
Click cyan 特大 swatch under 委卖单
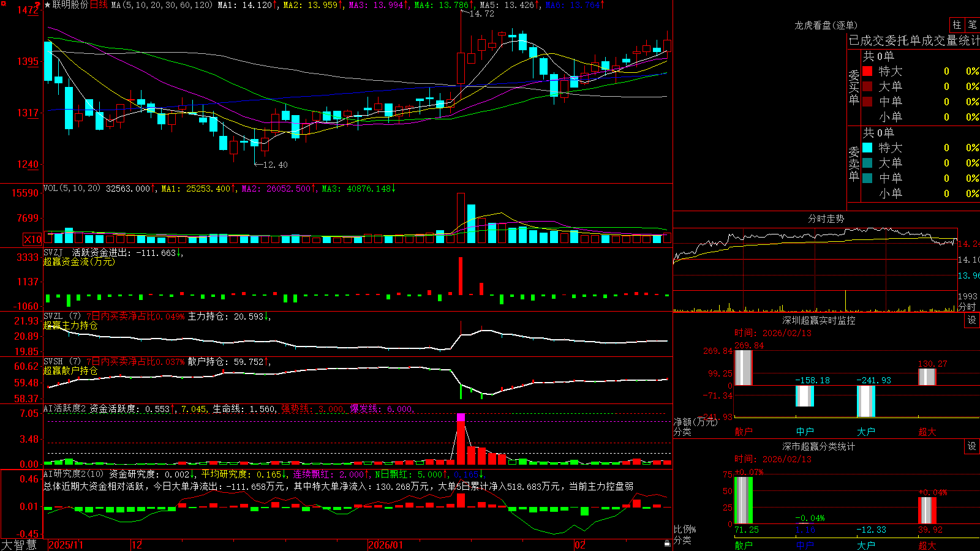[867, 148]
